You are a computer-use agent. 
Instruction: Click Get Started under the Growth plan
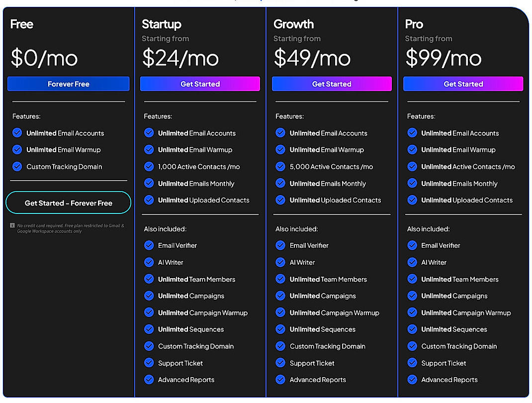tap(332, 84)
